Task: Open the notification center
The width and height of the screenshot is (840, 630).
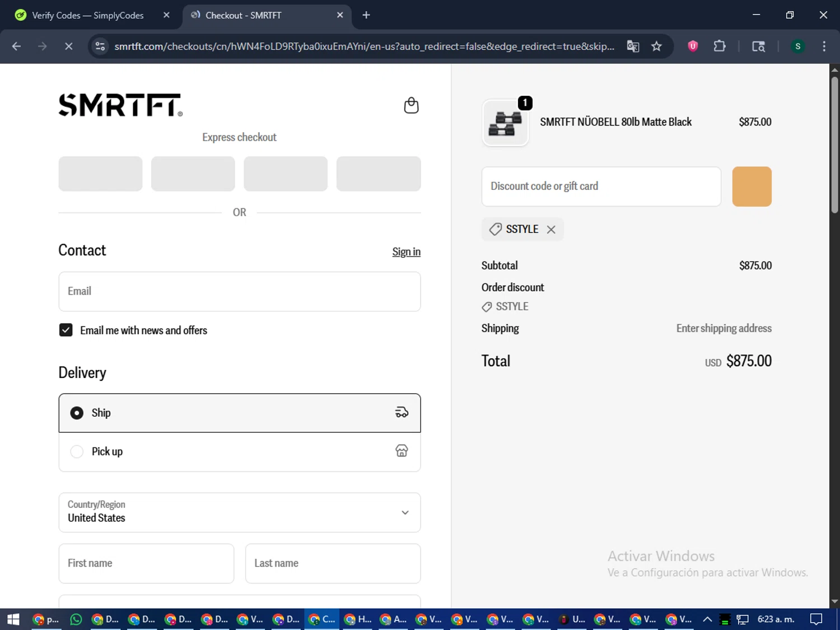Action: tap(816, 619)
